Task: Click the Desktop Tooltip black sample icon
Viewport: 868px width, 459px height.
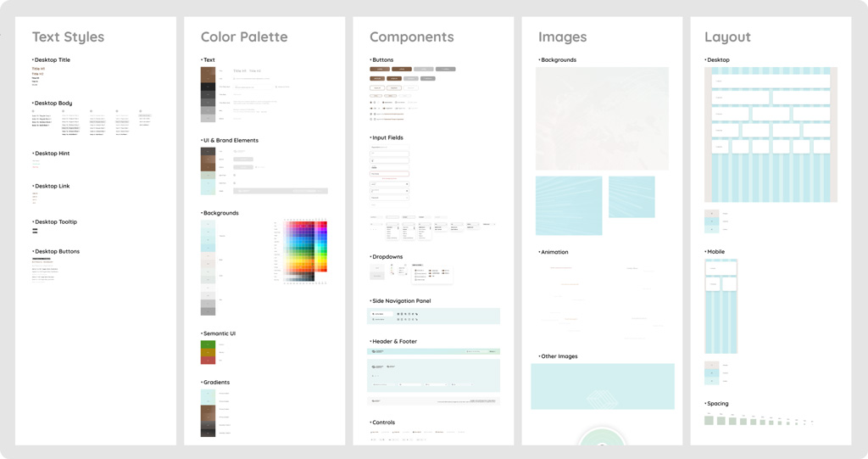Action: (x=35, y=231)
